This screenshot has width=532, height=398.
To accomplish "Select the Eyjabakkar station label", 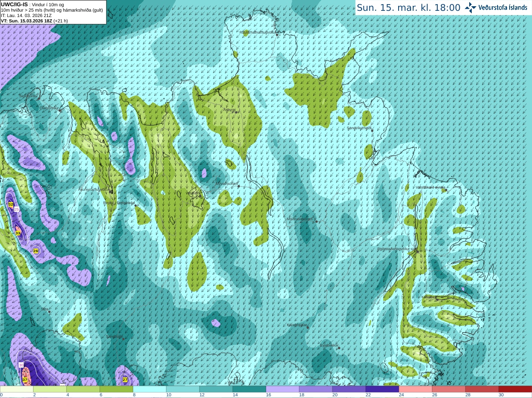I will tap(329, 345).
